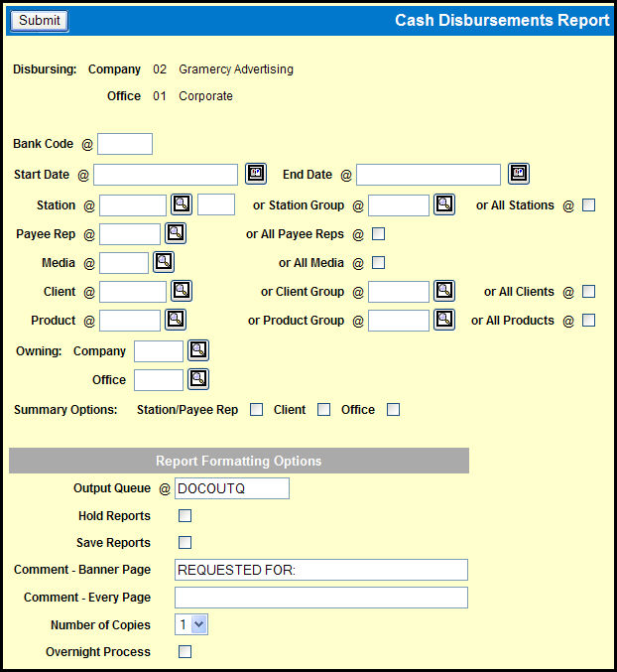This screenshot has height=672, width=617.
Task: Enable the All Payee Reps checkbox
Action: pos(378,234)
